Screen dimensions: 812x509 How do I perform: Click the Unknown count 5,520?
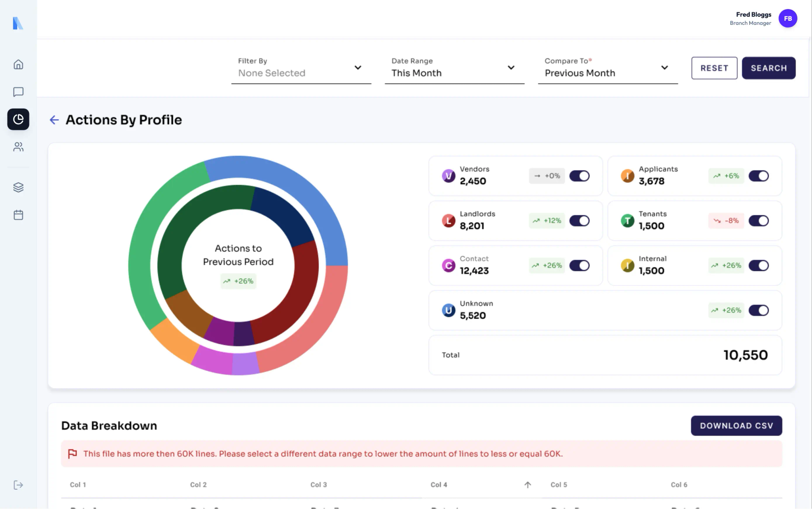[x=472, y=316]
